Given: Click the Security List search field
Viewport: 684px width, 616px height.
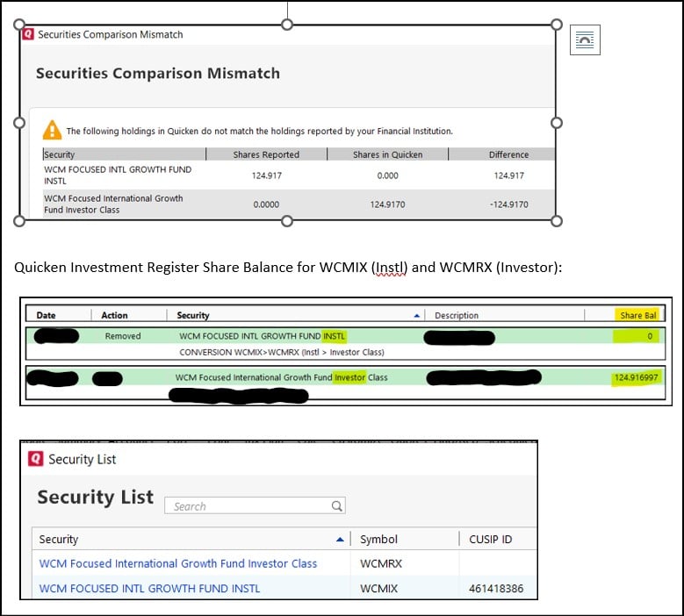Looking at the screenshot, I should coord(255,505).
